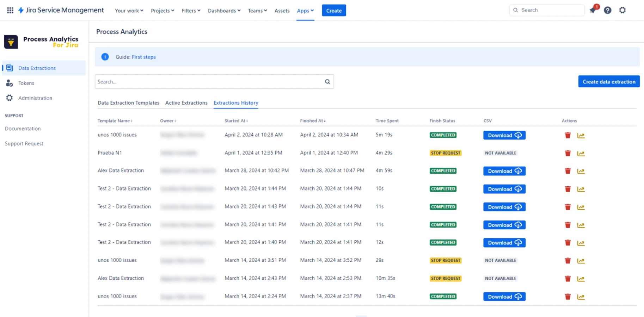This screenshot has height=317, width=644.
Task: Click the help question mark icon
Action: click(607, 10)
